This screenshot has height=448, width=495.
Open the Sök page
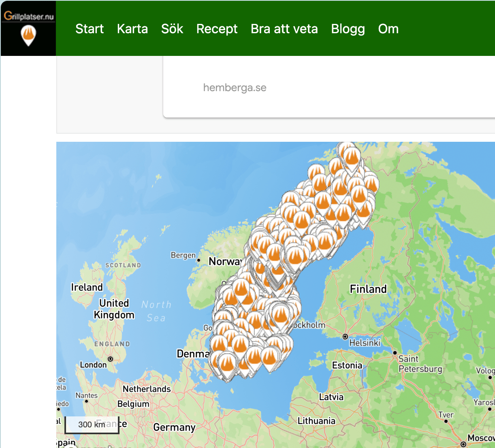172,29
